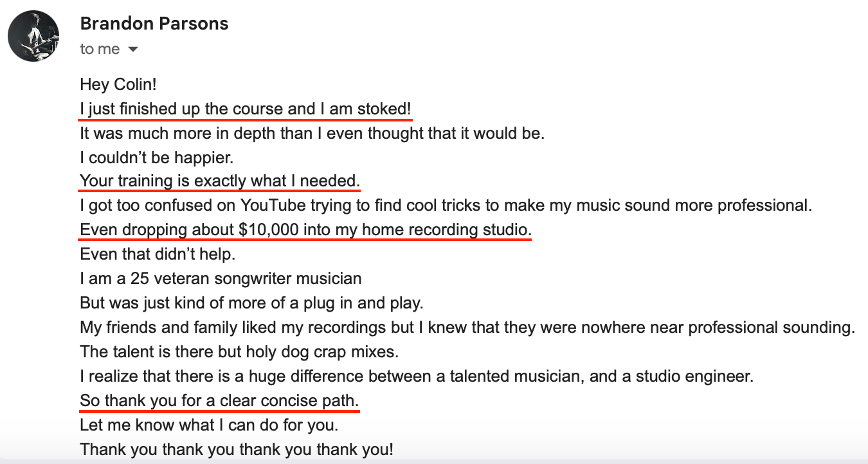Click the 'plug in and play' line
868x464 pixels.
pos(251,303)
